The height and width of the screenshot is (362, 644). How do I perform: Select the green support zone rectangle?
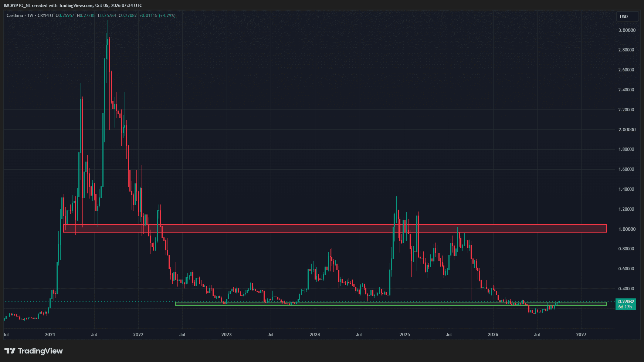(x=391, y=304)
